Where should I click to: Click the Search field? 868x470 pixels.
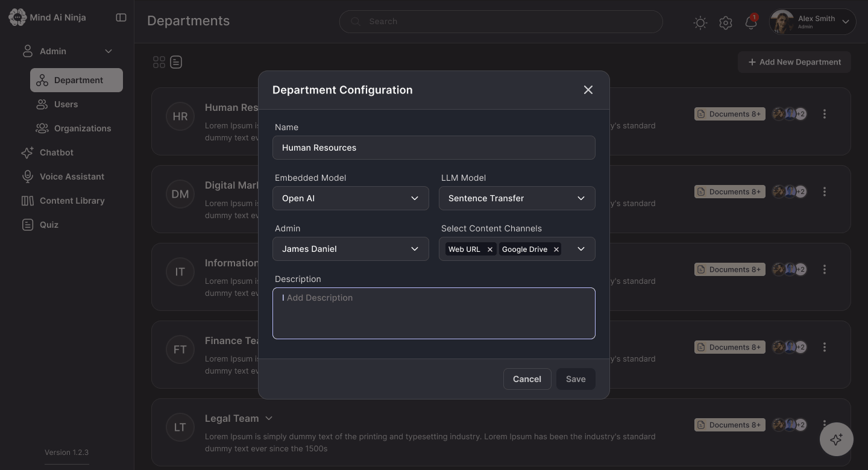click(501, 22)
